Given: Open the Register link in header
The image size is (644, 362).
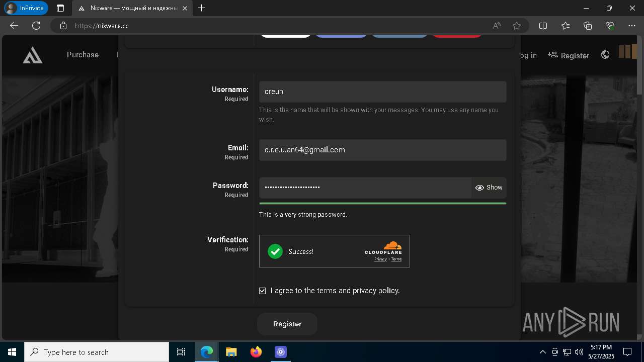Looking at the screenshot, I should (569, 55).
